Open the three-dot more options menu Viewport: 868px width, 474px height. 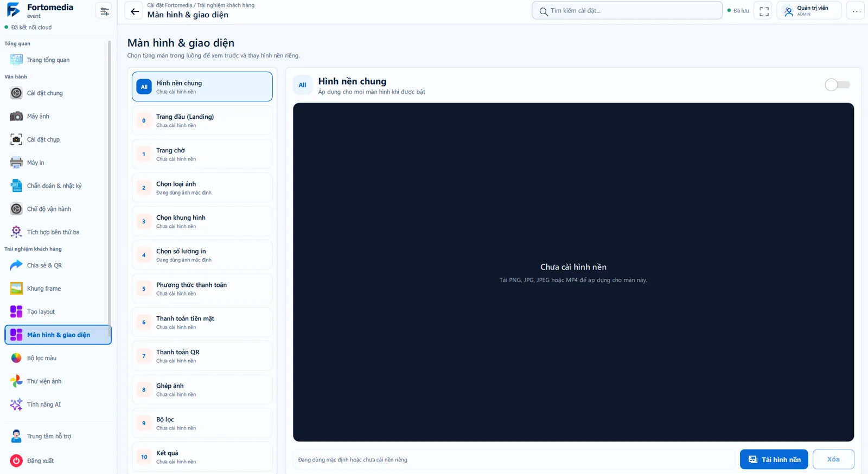pos(856,11)
